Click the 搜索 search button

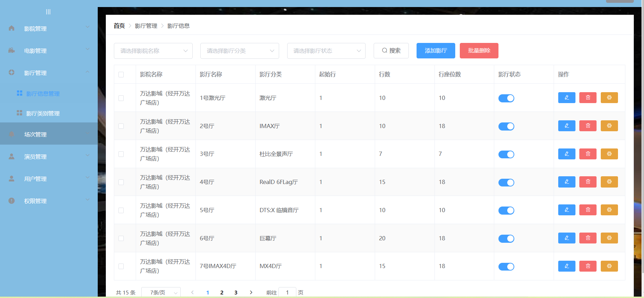tap(391, 51)
